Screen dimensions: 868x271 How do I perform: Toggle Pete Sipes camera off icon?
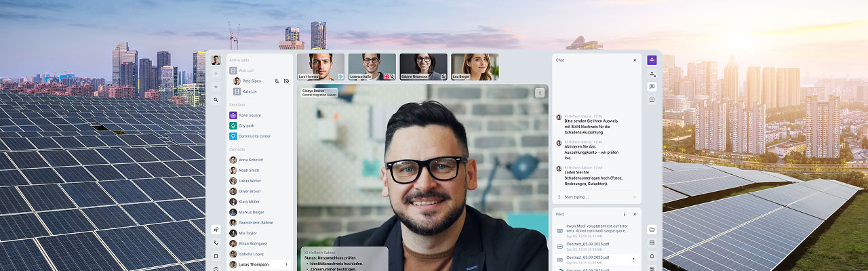286,81
